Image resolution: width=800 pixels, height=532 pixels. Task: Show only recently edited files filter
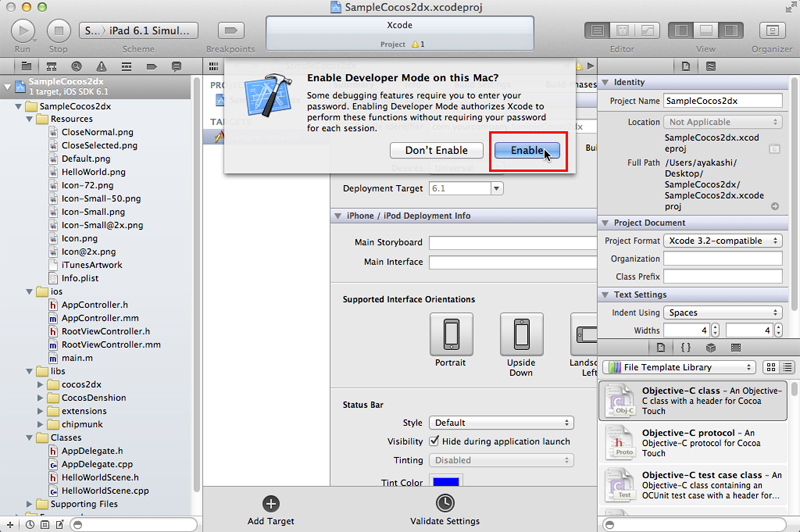click(x=30, y=524)
